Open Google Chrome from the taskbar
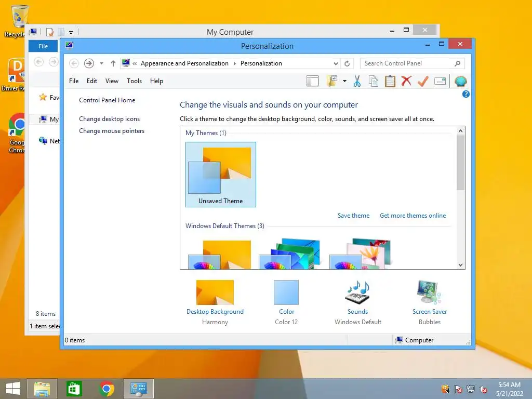The width and height of the screenshot is (532, 399). coord(107,389)
